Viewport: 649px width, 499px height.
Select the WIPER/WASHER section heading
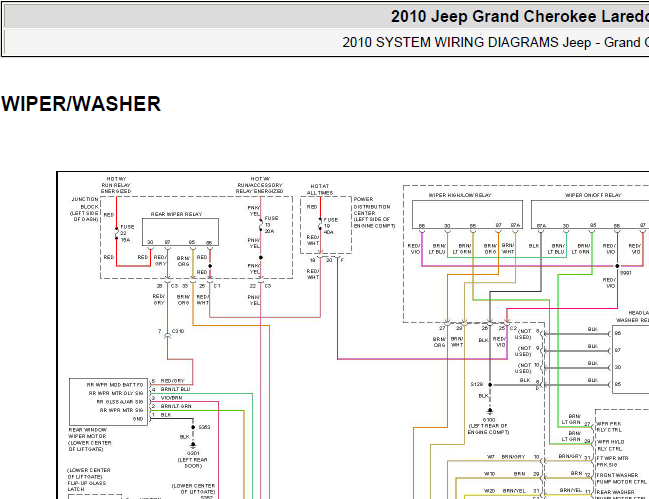(x=81, y=104)
